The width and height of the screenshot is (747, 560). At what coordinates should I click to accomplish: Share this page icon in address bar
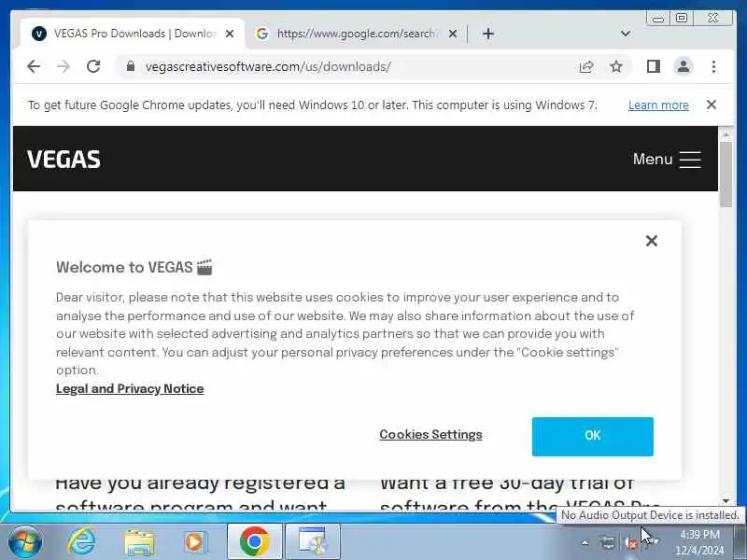pyautogui.click(x=586, y=66)
